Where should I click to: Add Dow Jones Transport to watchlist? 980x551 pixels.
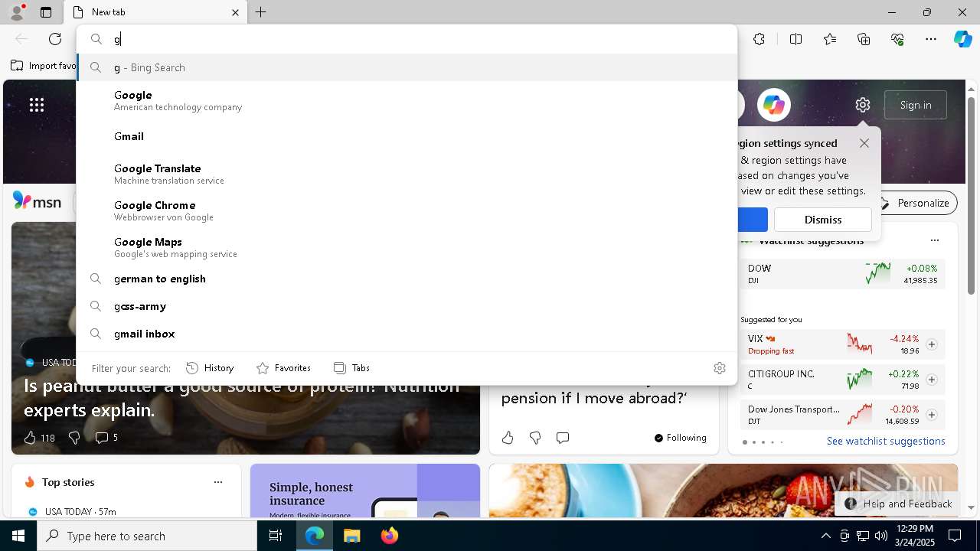pyautogui.click(x=932, y=415)
